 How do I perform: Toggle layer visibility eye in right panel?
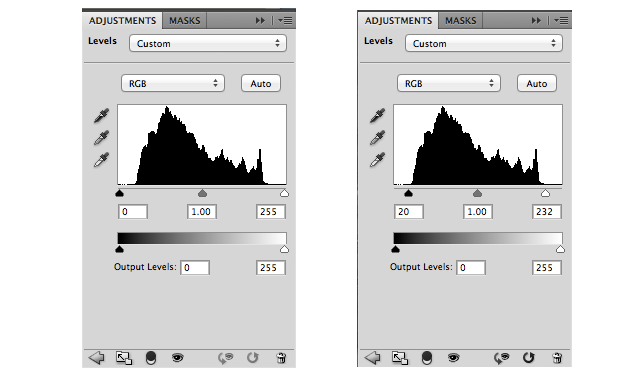tap(453, 358)
